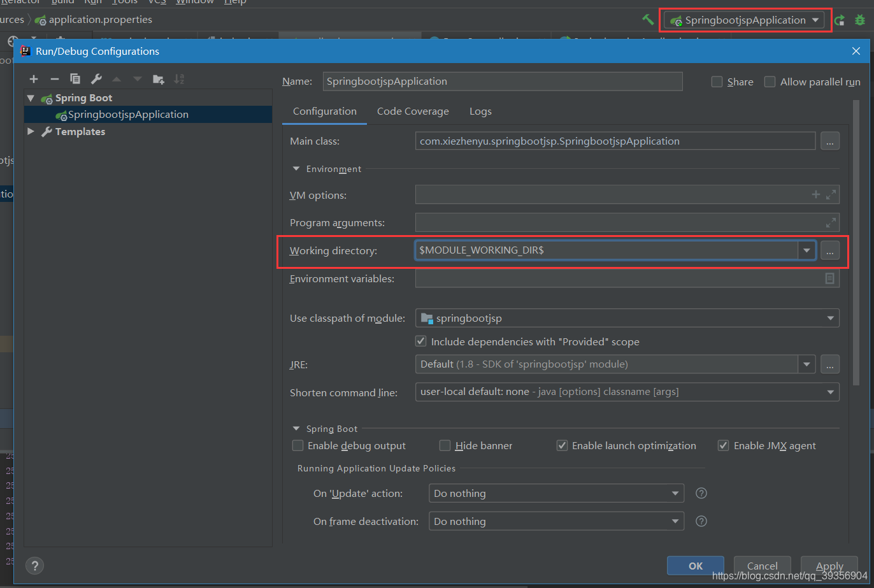The image size is (874, 588).
Task: Collapse the Spring Boot settings section
Action: [x=296, y=429]
